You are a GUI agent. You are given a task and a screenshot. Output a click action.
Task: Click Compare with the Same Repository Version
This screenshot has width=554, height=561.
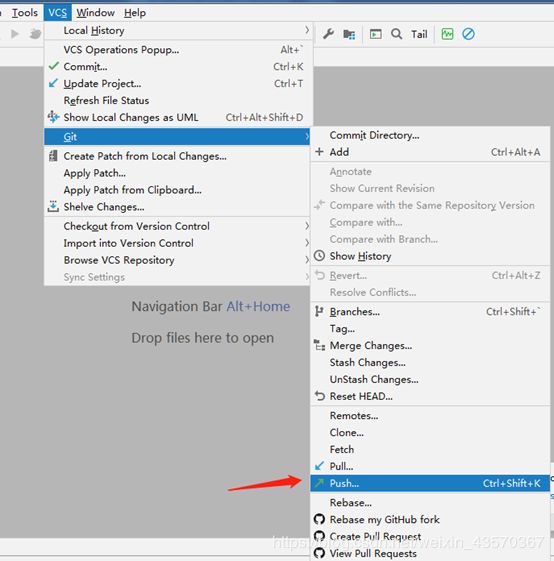tap(430, 205)
